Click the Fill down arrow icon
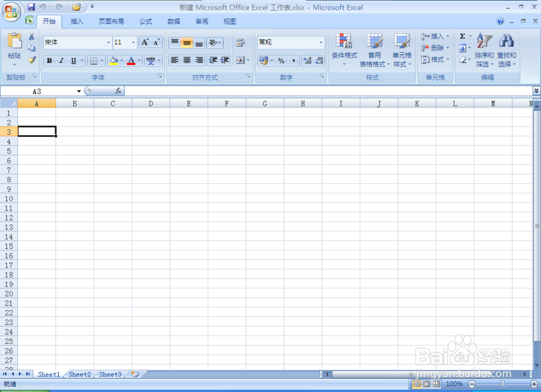This screenshot has height=392, width=541. (463, 48)
